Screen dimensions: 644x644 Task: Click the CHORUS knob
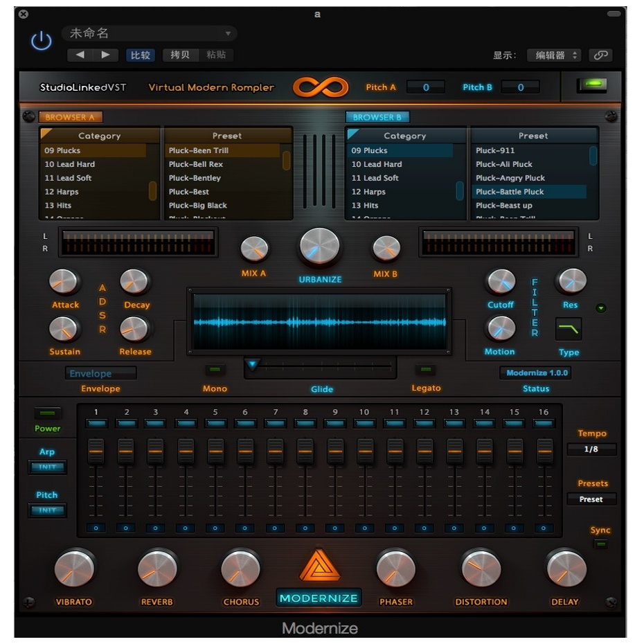point(241,569)
